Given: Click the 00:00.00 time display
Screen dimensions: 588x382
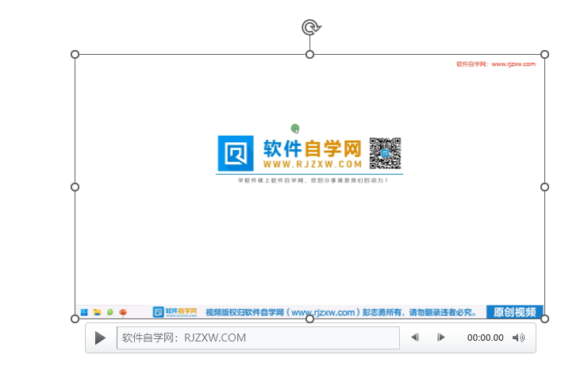Looking at the screenshot, I should point(485,338).
